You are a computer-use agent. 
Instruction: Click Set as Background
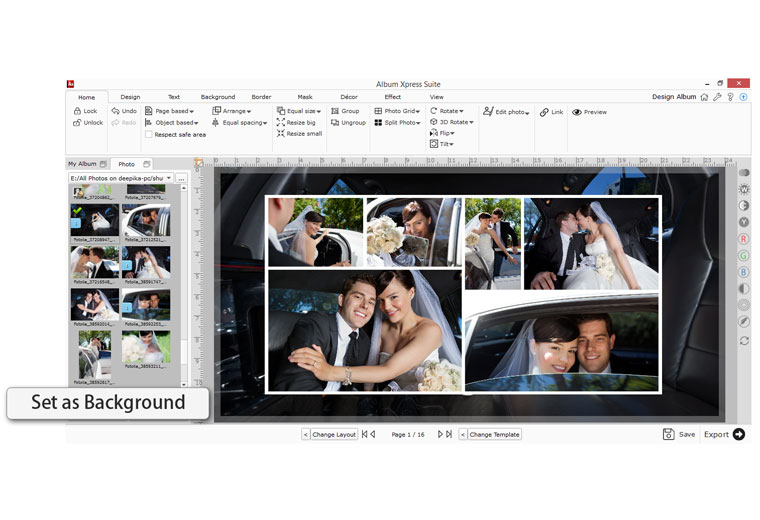click(x=108, y=403)
